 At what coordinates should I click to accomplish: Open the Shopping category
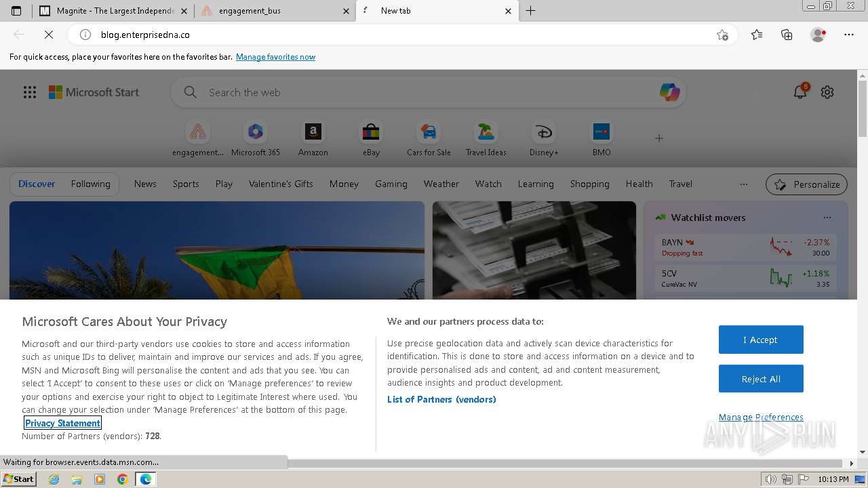[x=590, y=184]
